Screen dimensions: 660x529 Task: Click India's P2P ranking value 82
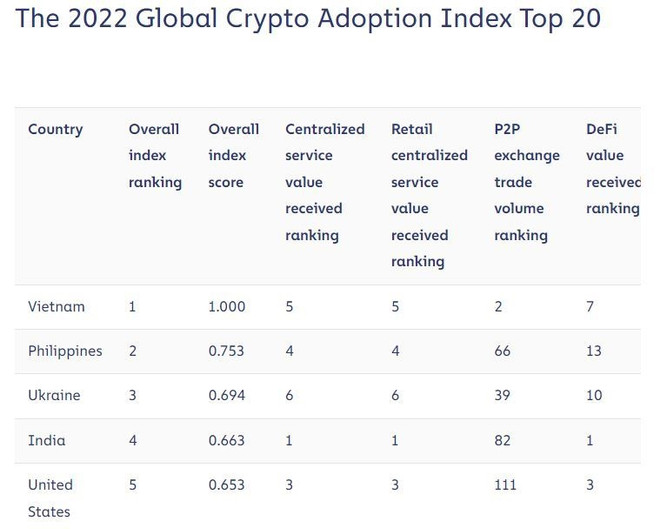pos(502,440)
